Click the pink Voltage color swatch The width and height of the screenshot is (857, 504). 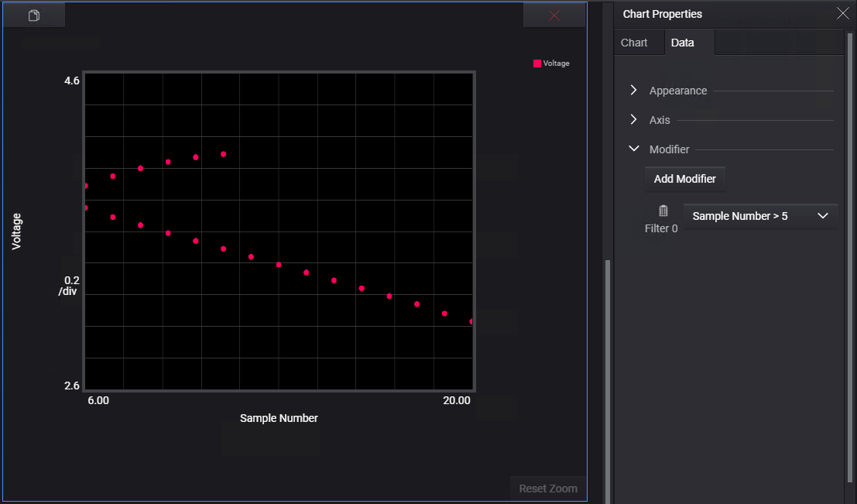536,63
